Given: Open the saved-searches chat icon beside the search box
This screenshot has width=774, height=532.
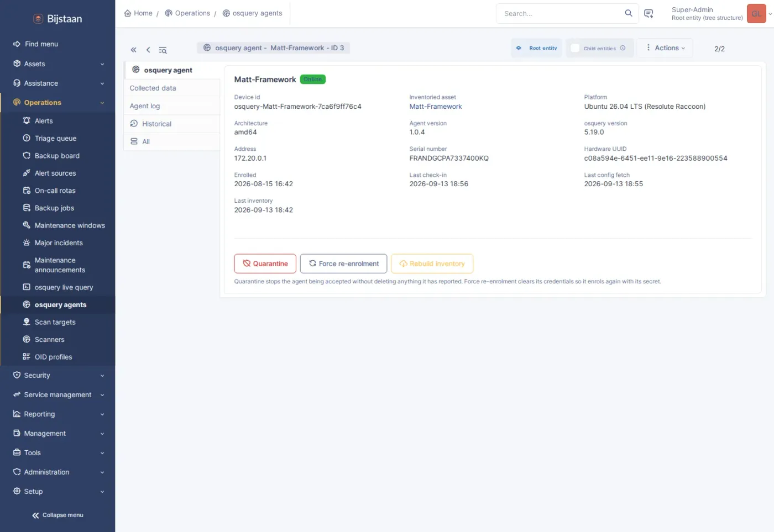Looking at the screenshot, I should point(649,14).
